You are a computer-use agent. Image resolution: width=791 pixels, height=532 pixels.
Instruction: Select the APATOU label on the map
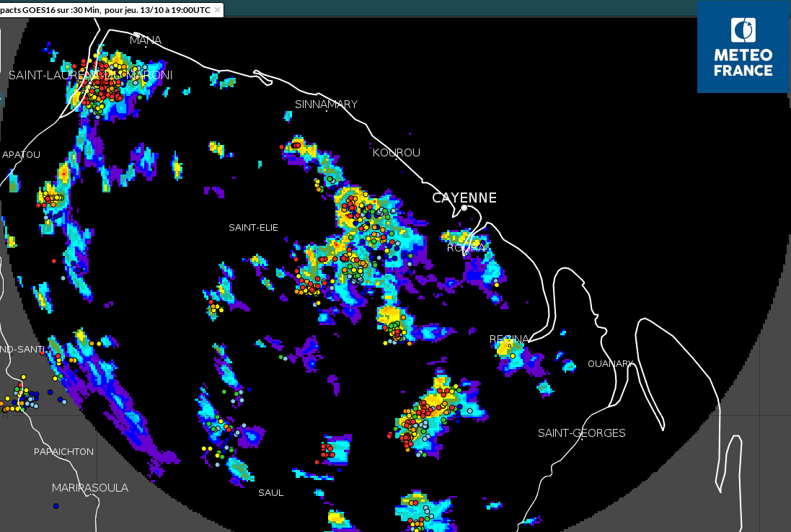coord(21,154)
